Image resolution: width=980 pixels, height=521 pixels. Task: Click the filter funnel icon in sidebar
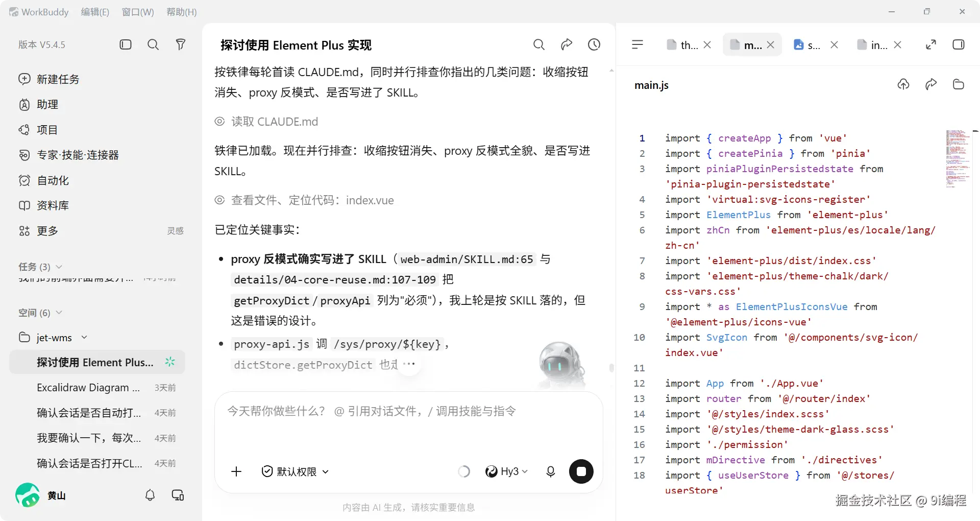(181, 44)
